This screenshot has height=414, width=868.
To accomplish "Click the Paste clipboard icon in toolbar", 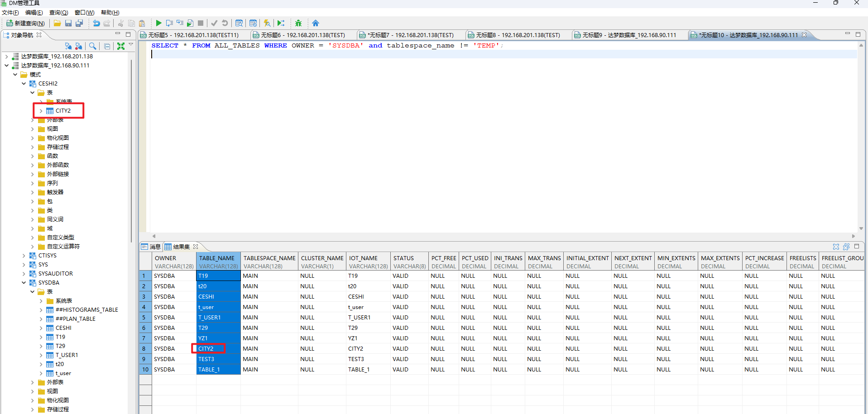I will (x=142, y=23).
